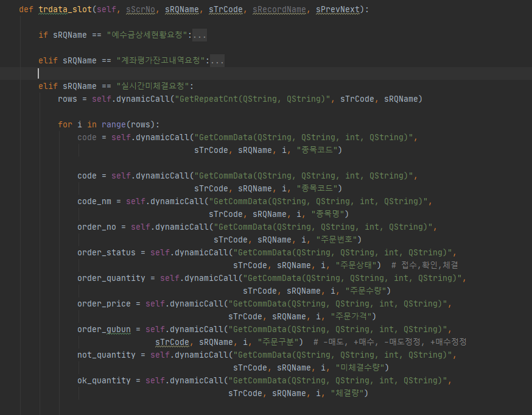Expand folded block after "계좌평가잔고내역요청"
This screenshot has width=532, height=415.
(x=217, y=61)
